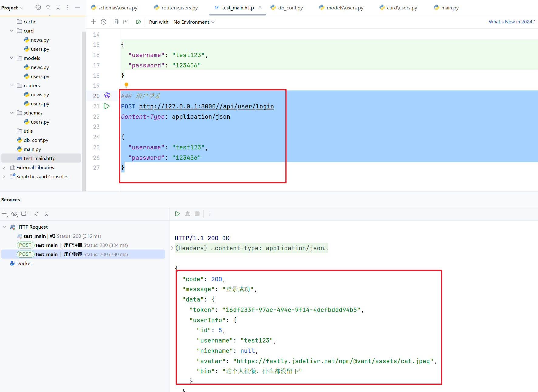The width and height of the screenshot is (538, 392).
Task: Expand the External Libraries node
Action: coord(4,167)
